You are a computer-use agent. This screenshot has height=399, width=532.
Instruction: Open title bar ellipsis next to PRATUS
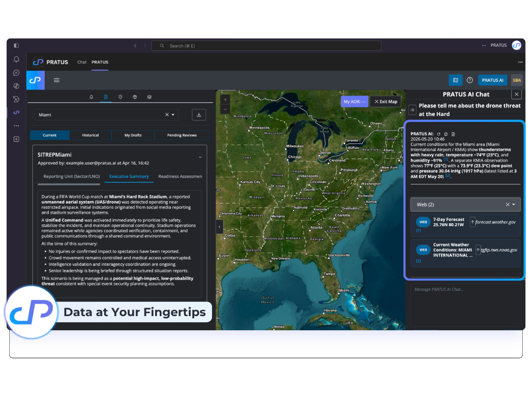484,45
